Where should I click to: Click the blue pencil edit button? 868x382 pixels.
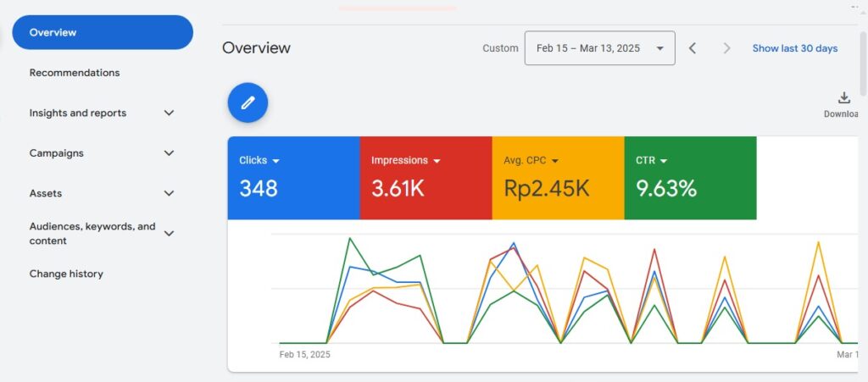[x=248, y=102]
